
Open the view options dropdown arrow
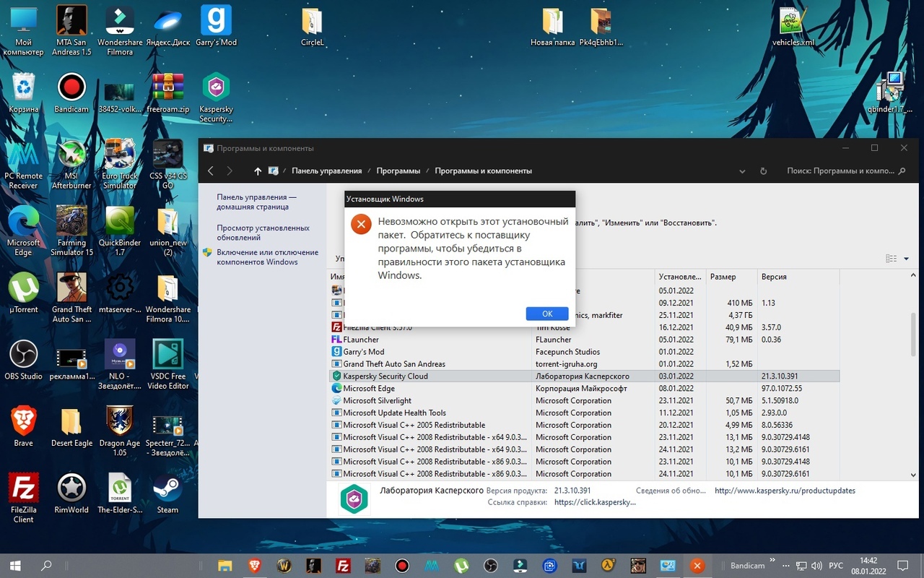[x=907, y=259]
